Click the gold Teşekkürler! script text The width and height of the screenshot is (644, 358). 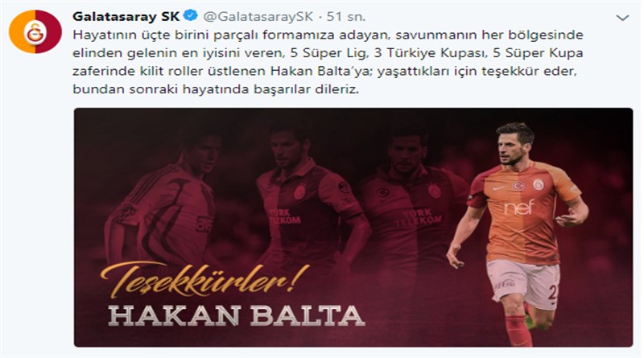click(204, 280)
